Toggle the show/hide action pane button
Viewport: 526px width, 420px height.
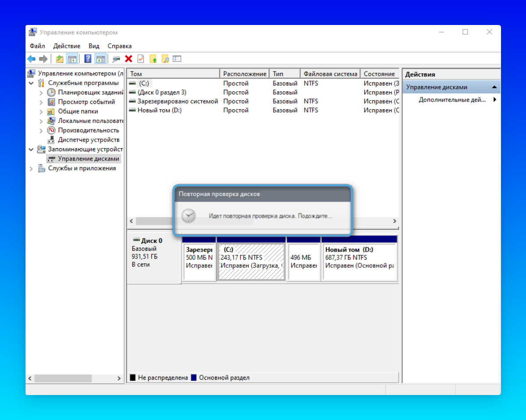pos(101,59)
